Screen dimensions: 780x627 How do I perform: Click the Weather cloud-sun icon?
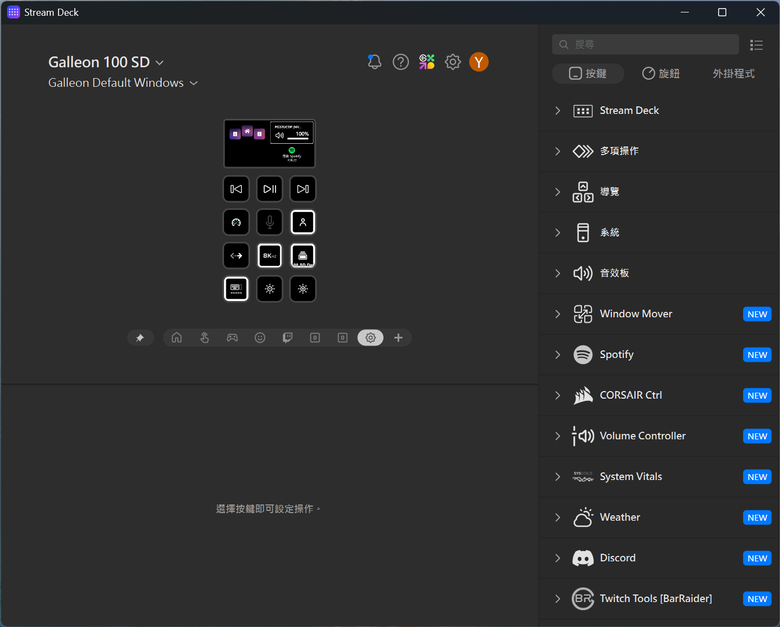pos(583,518)
